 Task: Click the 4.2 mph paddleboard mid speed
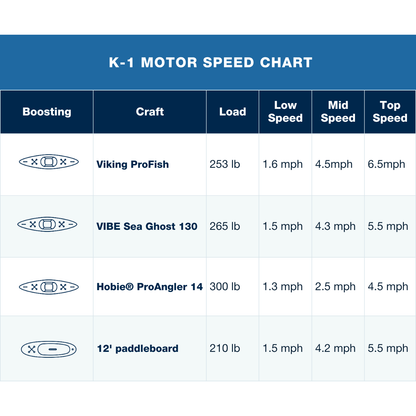pos(335,348)
